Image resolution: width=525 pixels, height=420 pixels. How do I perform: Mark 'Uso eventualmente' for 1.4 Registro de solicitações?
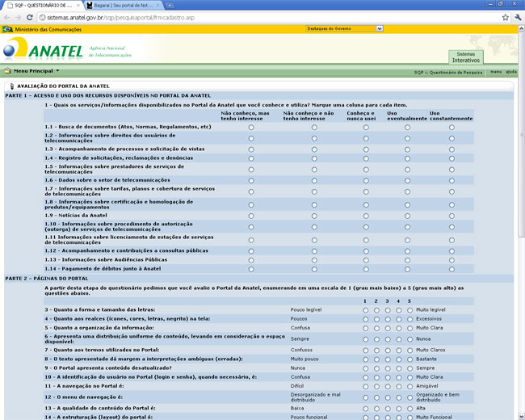click(x=407, y=158)
